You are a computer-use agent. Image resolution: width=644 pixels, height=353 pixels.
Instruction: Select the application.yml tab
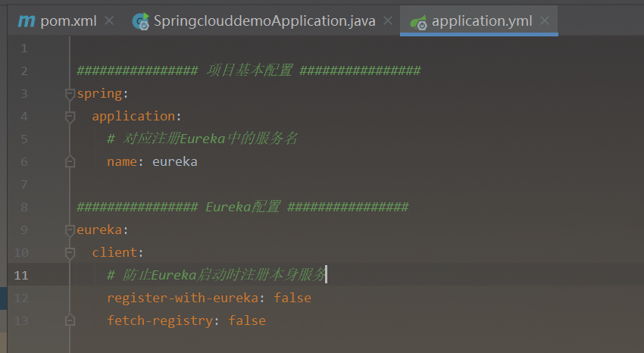click(x=479, y=21)
